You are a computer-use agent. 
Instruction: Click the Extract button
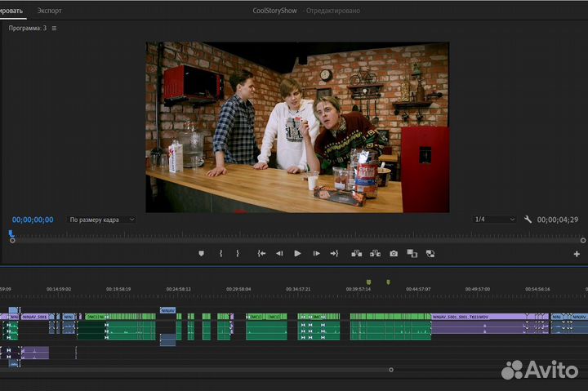click(x=375, y=254)
